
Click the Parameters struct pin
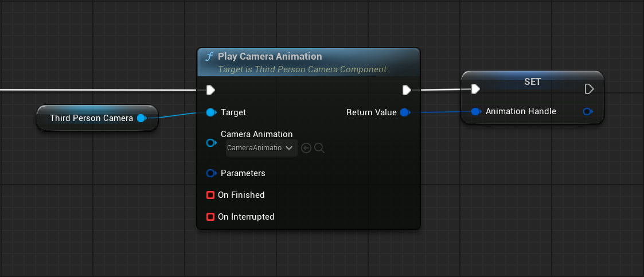click(x=210, y=173)
